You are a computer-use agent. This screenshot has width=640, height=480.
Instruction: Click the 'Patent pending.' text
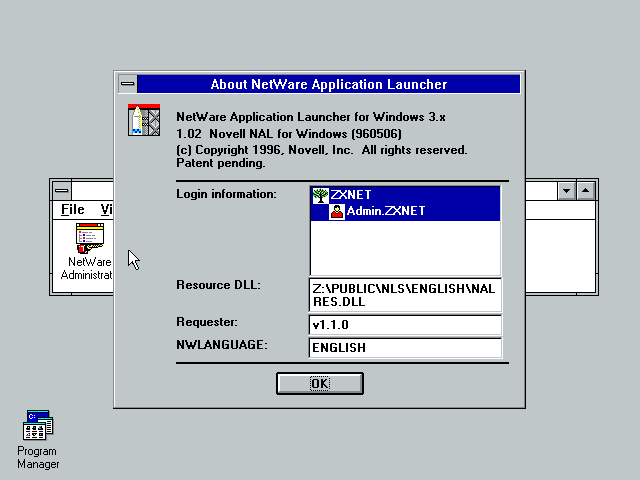tap(221, 163)
